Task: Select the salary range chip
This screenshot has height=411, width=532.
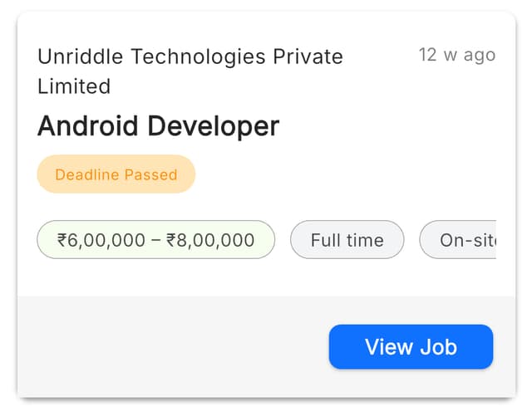Action: click(x=155, y=240)
